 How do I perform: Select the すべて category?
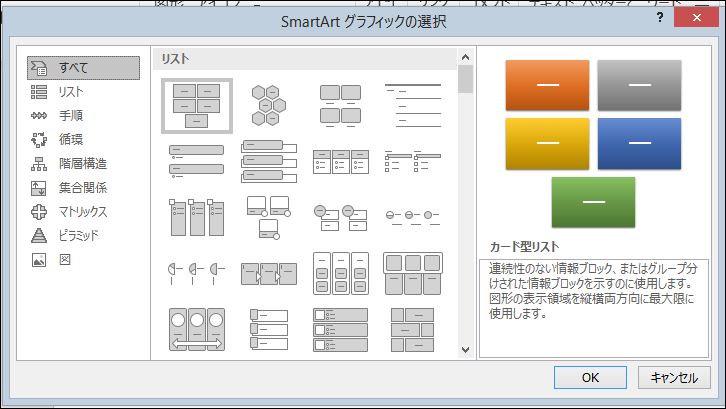[x=83, y=68]
